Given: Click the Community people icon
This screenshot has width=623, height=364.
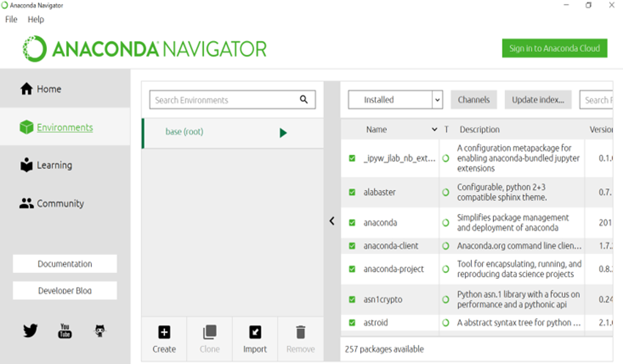Looking at the screenshot, I should 27,203.
